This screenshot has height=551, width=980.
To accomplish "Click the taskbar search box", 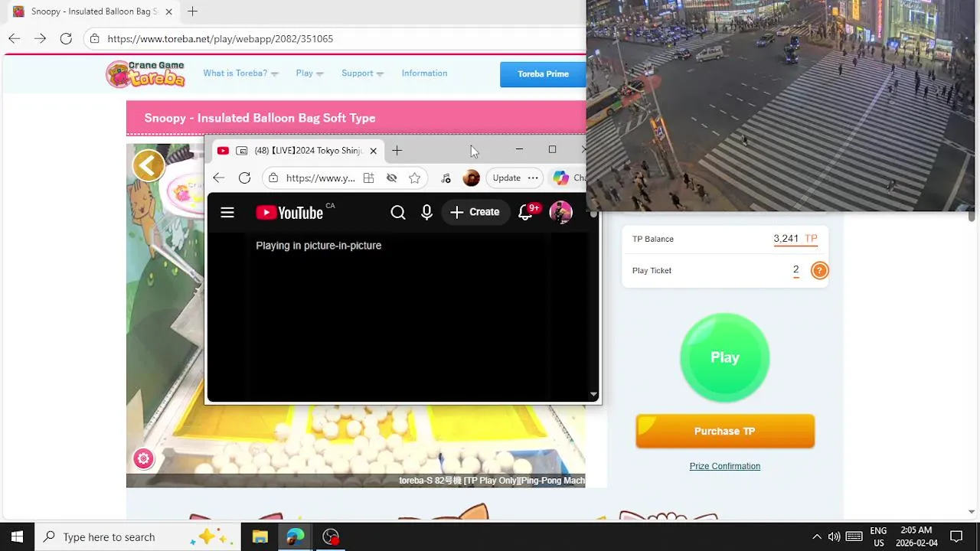I will pyautogui.click(x=138, y=536).
